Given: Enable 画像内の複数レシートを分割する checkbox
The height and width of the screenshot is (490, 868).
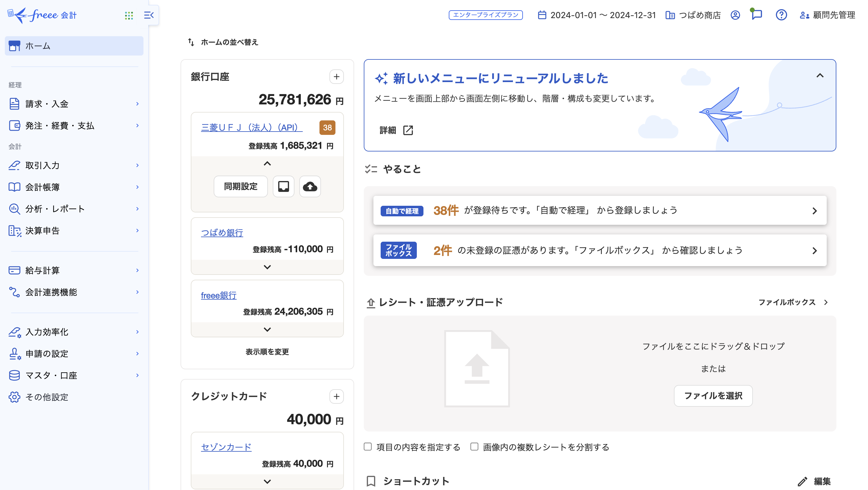Looking at the screenshot, I should click(474, 447).
